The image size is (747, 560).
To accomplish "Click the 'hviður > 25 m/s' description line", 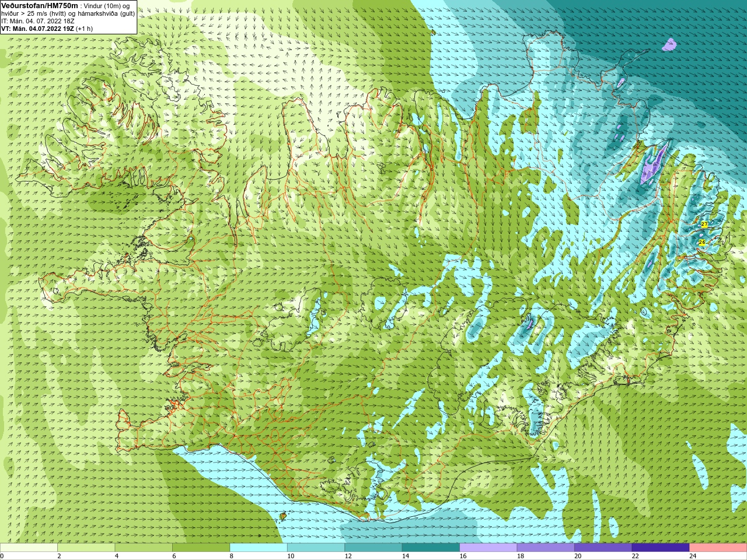I will pos(68,13).
